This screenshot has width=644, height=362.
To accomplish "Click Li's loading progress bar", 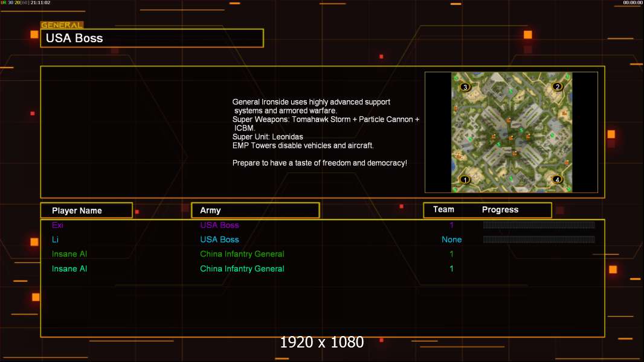I will [539, 239].
